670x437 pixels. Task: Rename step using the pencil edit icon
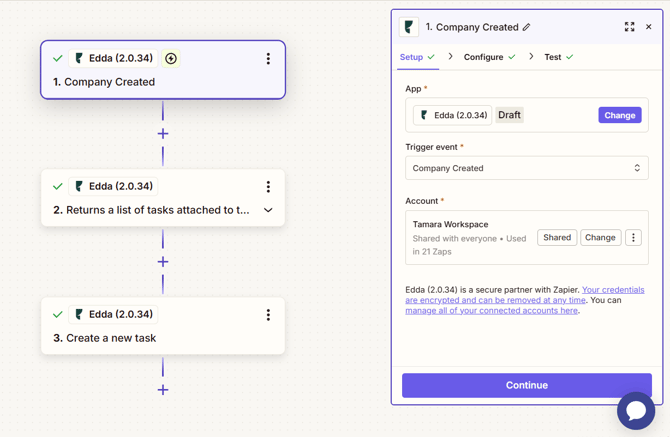pyautogui.click(x=527, y=28)
